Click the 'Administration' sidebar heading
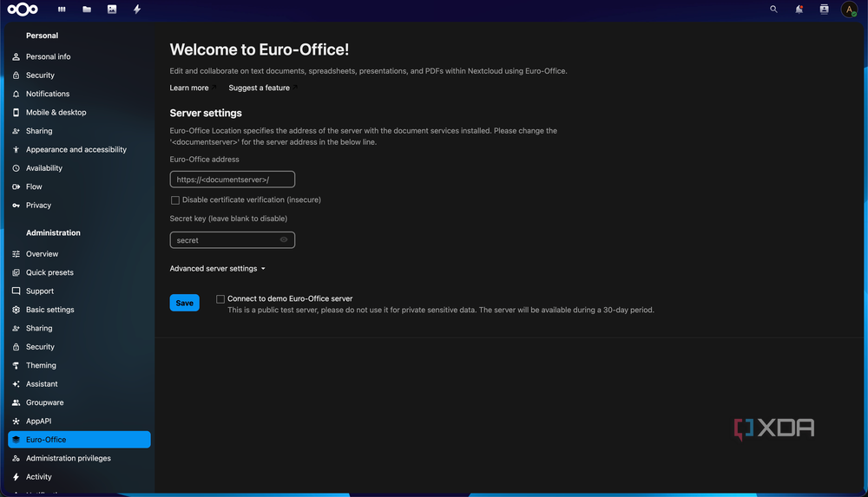 point(53,233)
